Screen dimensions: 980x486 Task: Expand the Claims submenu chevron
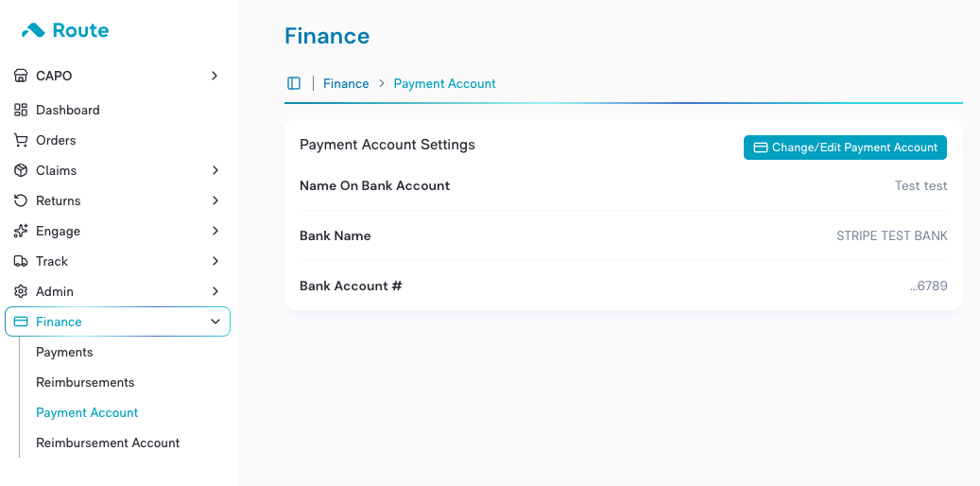[x=215, y=170]
